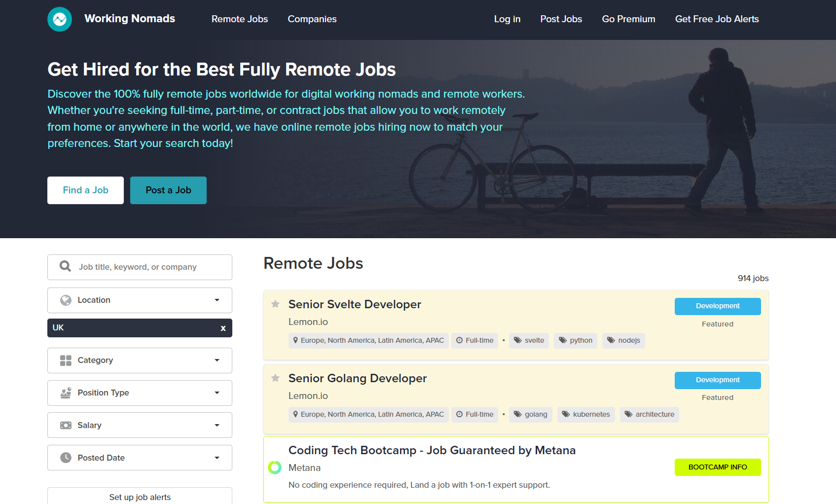Click the Metana circular logo icon
The image size is (836, 504).
pyautogui.click(x=275, y=467)
